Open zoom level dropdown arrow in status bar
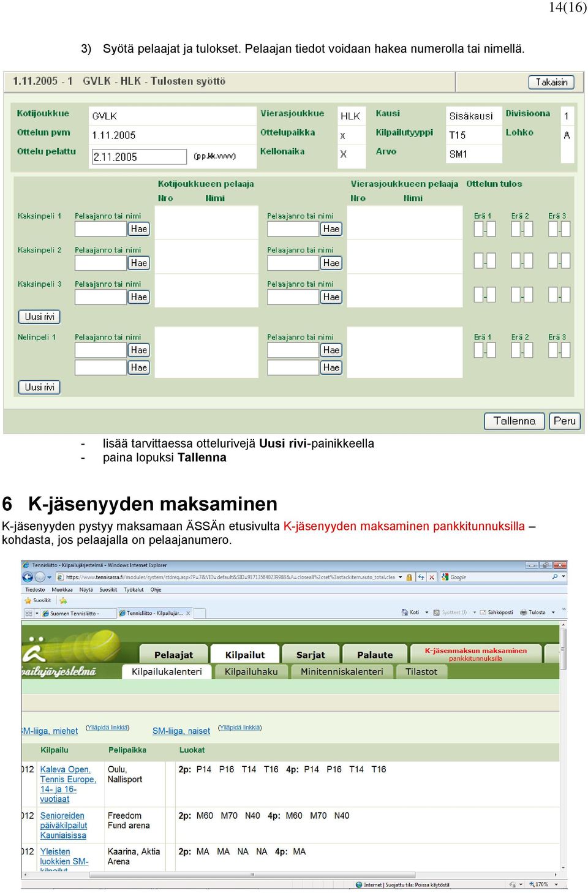The image size is (588, 893). point(556,884)
